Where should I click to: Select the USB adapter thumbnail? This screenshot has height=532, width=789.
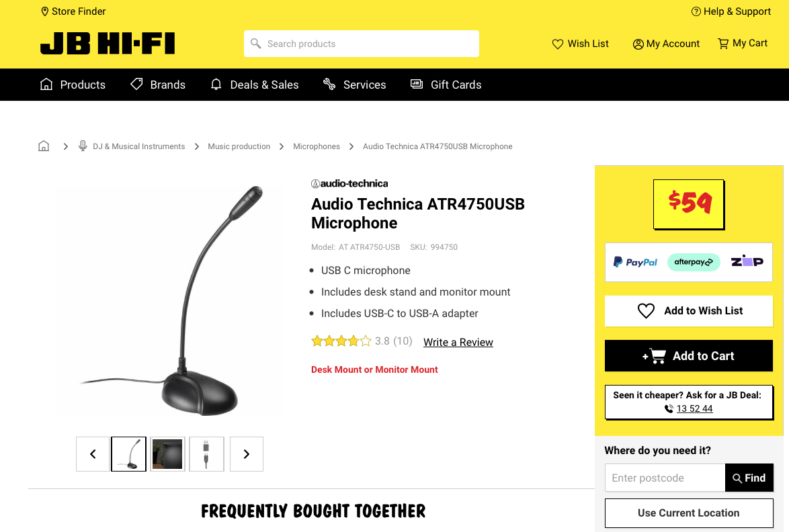click(206, 454)
